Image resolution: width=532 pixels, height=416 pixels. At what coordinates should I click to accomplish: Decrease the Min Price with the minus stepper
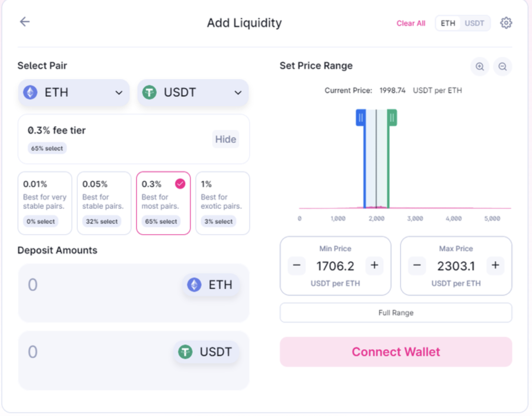tap(296, 265)
